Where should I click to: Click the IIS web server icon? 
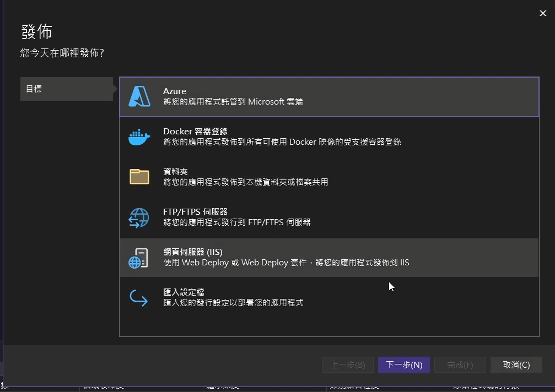click(138, 258)
